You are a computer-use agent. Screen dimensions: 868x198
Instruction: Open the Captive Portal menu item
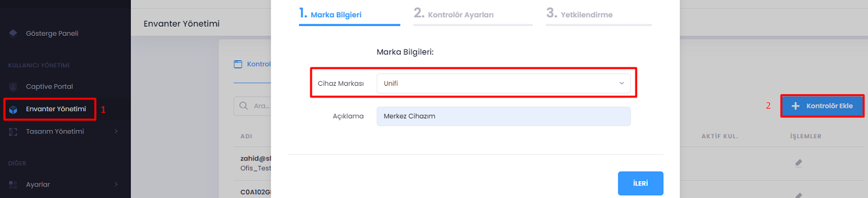point(49,87)
